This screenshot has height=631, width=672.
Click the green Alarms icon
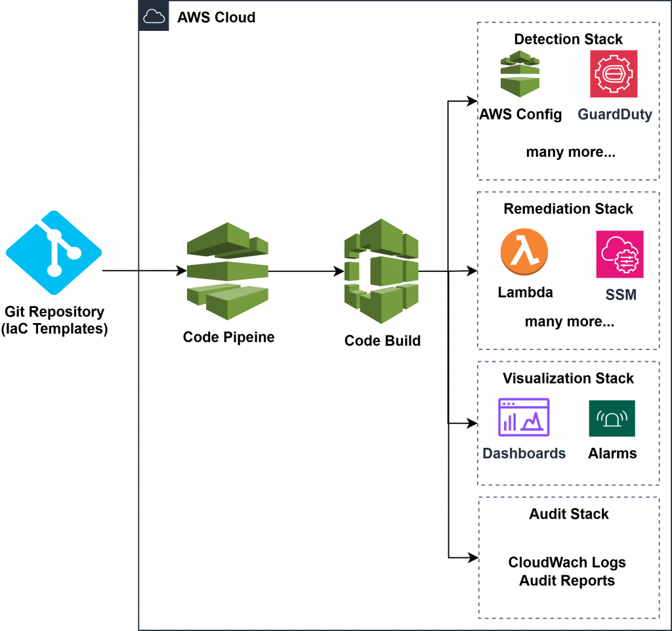click(612, 418)
